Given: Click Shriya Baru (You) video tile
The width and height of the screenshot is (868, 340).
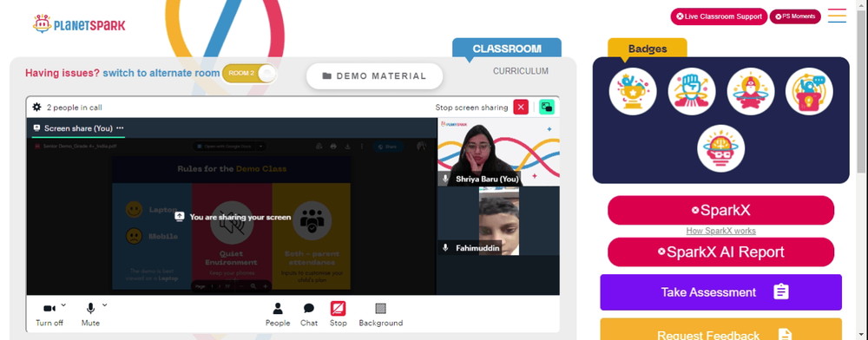Looking at the screenshot, I should [498, 152].
